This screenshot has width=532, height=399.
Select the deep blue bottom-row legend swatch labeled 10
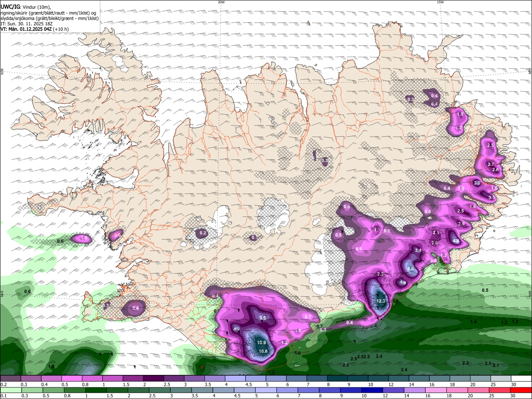click(x=371, y=390)
